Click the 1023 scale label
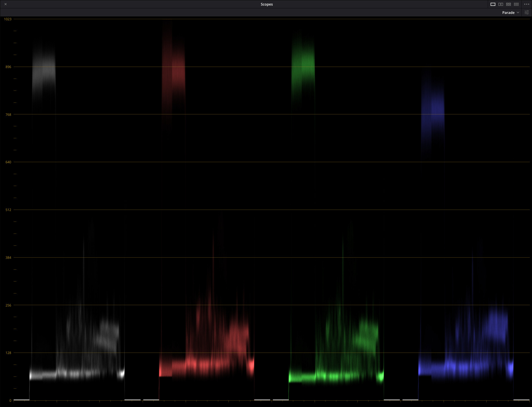The width and height of the screenshot is (532, 407). [x=8, y=19]
